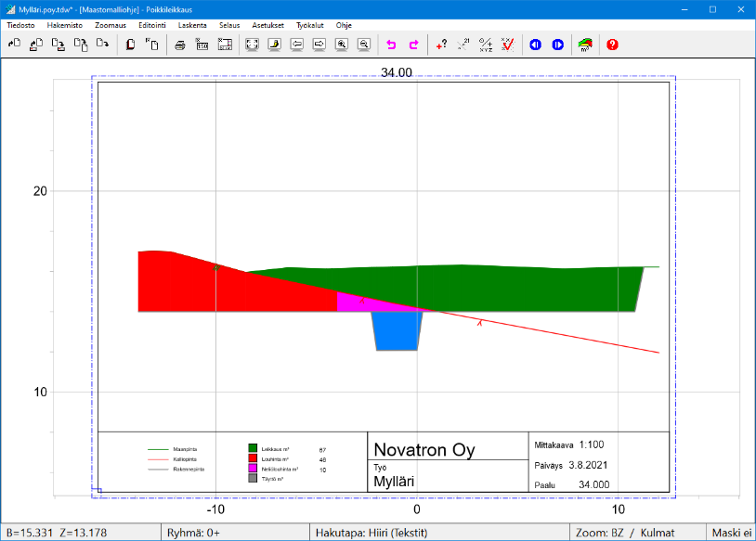Zoom out with the magnifier minus icon
The height and width of the screenshot is (541, 756).
pos(364,45)
